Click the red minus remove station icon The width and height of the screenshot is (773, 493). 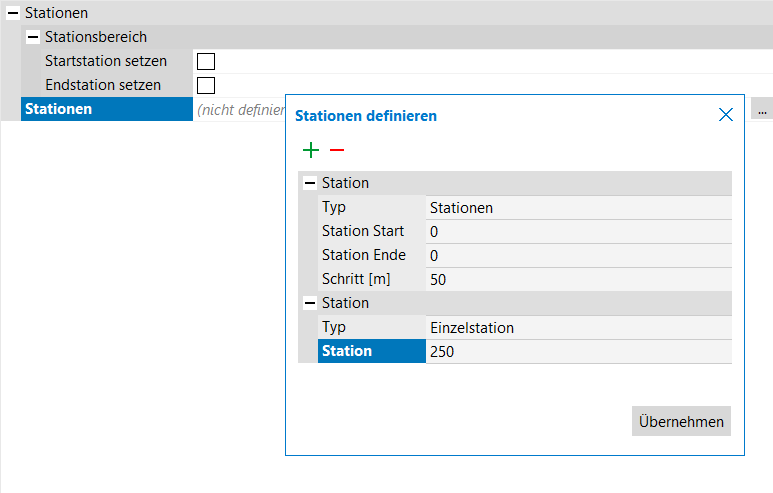click(337, 150)
